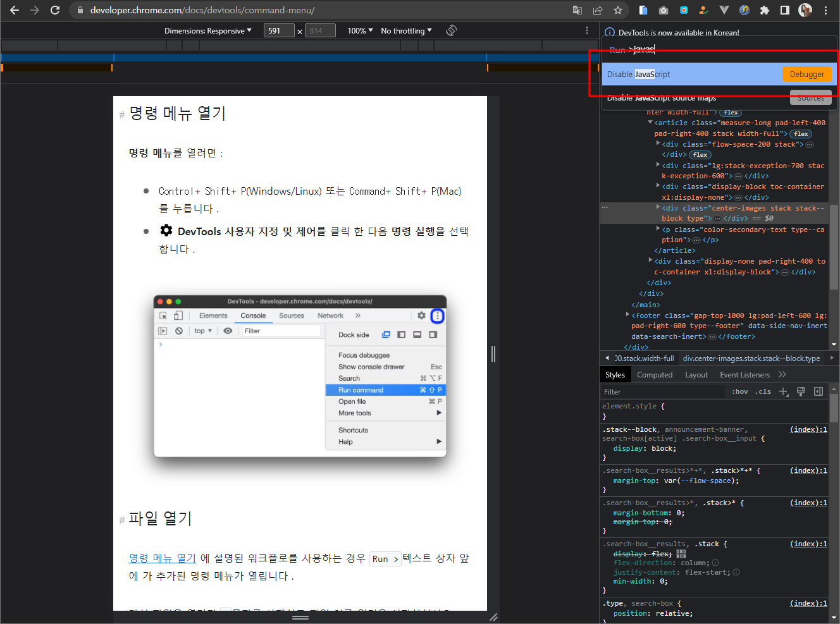Open the gray V-shaped Vue extension icon
Screen dimensions: 840x624
724,10
